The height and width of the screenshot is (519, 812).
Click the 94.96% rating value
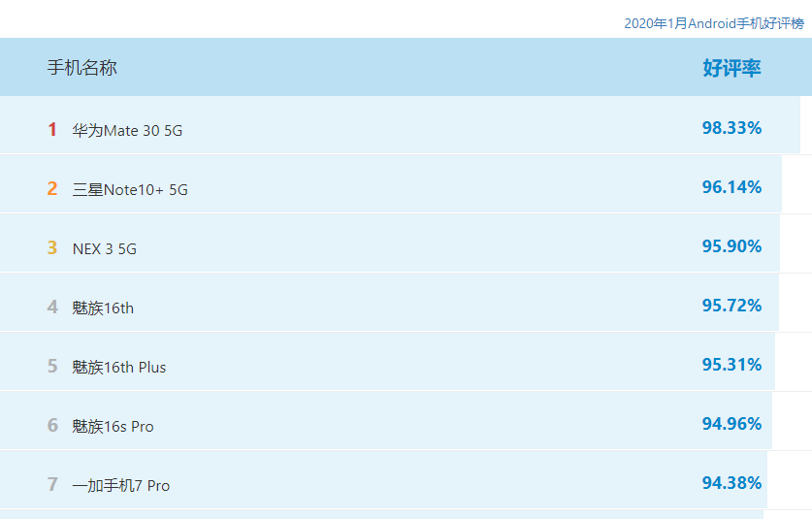pos(731,423)
